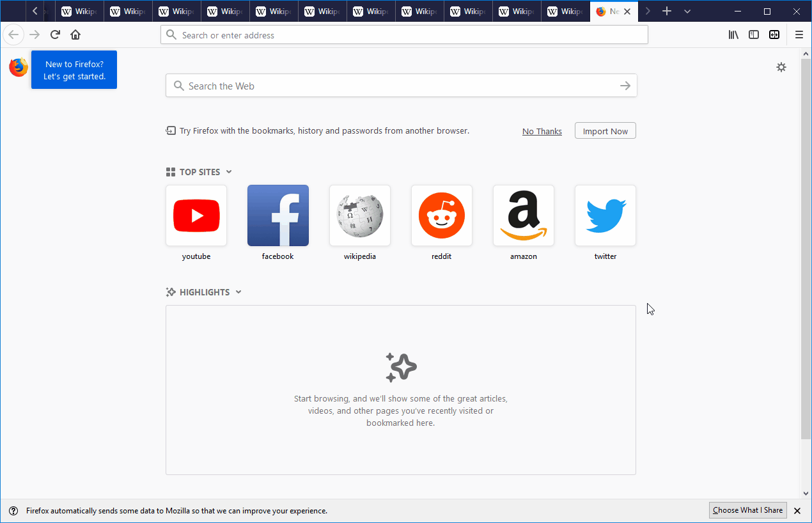Image resolution: width=812 pixels, height=523 pixels.
Task: Click the Forward navigation arrow
Action: coord(35,35)
